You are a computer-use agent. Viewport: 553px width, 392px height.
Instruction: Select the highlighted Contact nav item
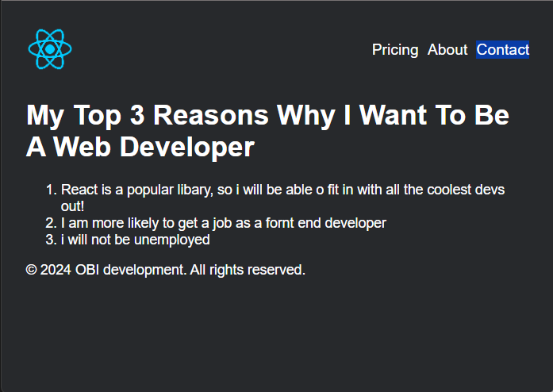click(x=502, y=50)
